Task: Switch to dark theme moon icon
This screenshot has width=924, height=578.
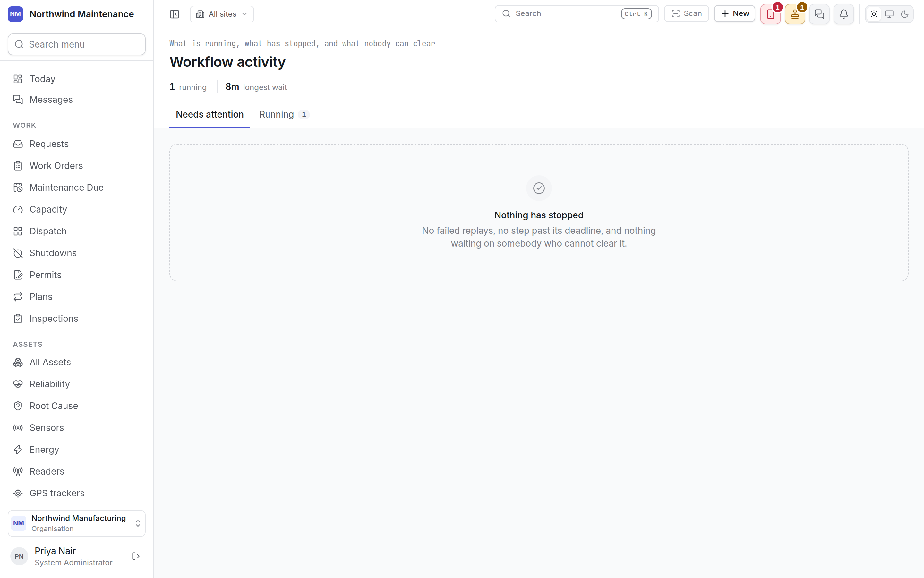Action: click(904, 14)
